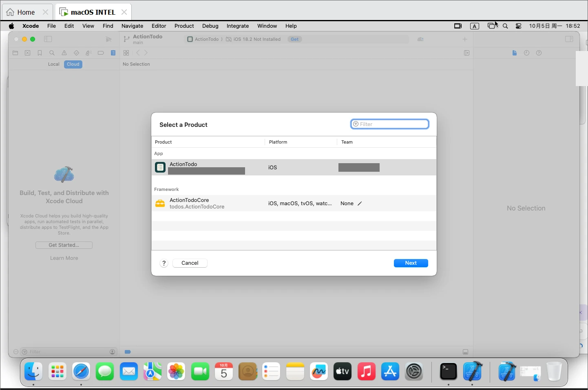Open the ActionTodo scheme selector
This screenshot has width=588, height=390.
point(203,39)
